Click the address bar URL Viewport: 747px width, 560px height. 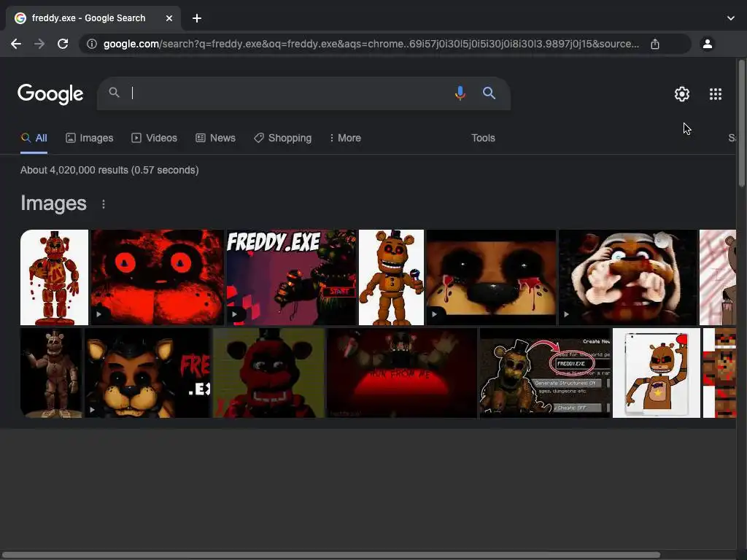coord(371,44)
